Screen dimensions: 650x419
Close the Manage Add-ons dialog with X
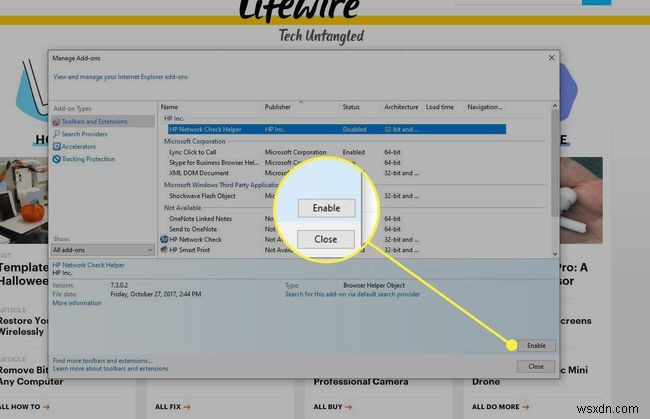[551, 58]
